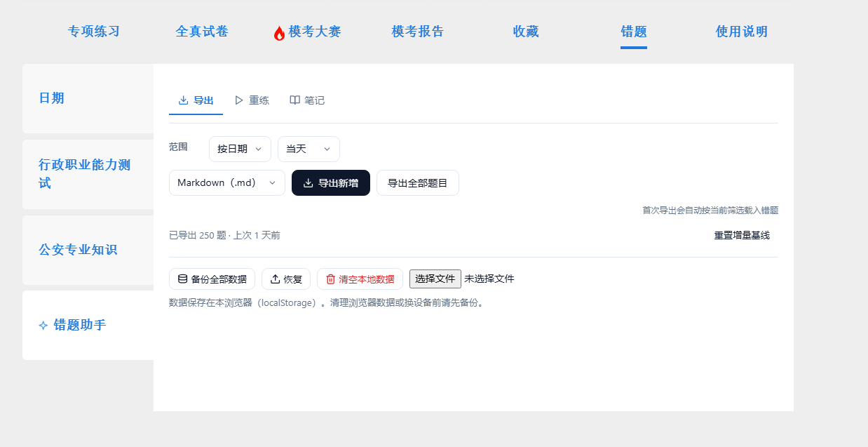Click the download icon in 导出新增 button
Image resolution: width=868 pixels, height=447 pixels.
coord(308,183)
